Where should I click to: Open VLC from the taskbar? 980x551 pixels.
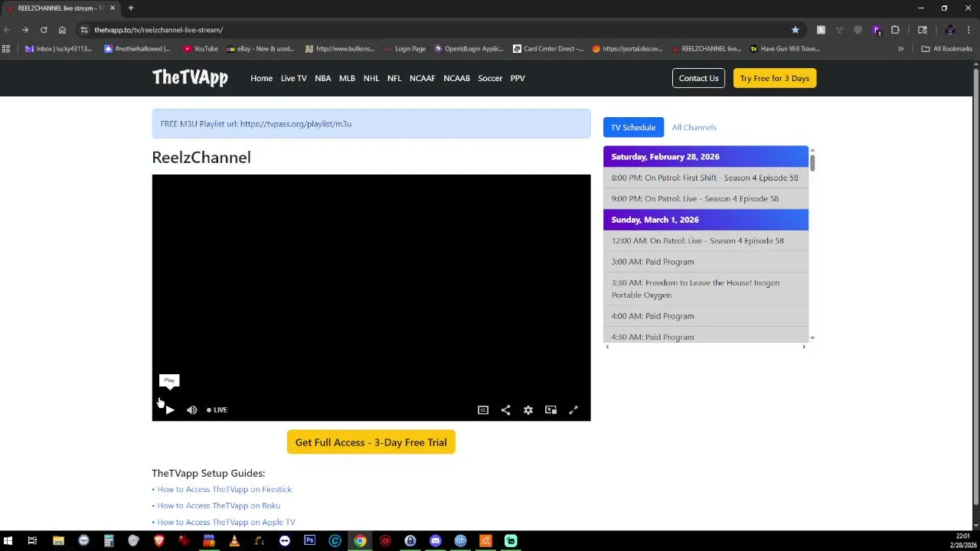(x=234, y=541)
